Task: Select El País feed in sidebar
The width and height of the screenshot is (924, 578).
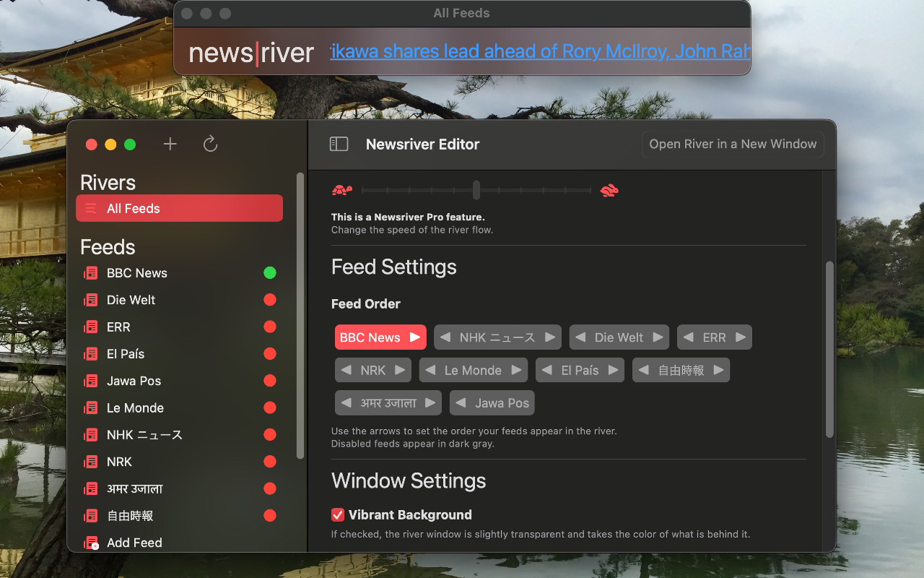Action: point(179,354)
